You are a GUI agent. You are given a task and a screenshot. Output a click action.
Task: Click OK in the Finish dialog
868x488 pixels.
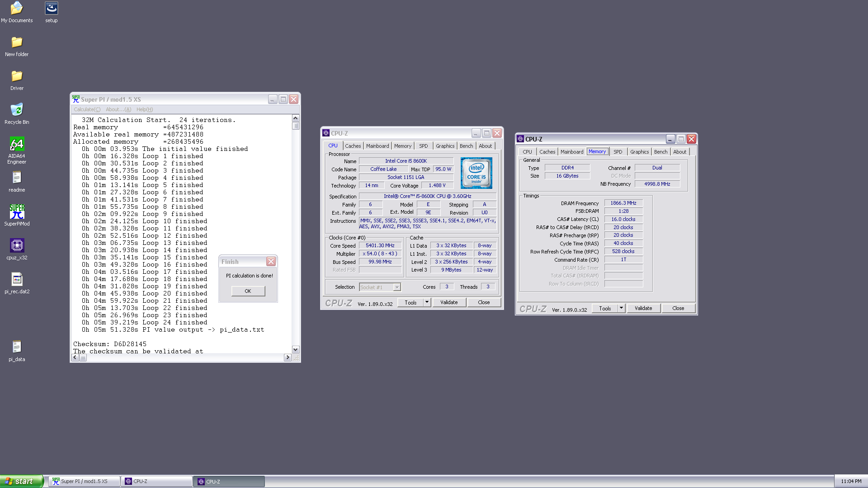[x=248, y=291]
